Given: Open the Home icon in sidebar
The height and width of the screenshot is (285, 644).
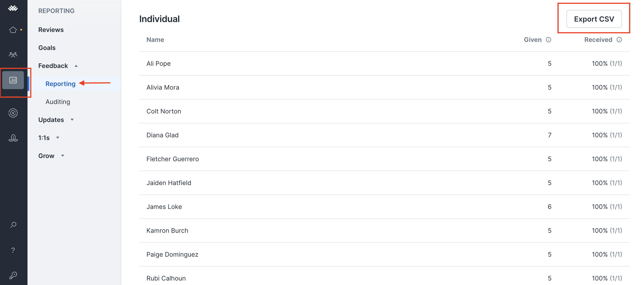Looking at the screenshot, I should point(13,30).
